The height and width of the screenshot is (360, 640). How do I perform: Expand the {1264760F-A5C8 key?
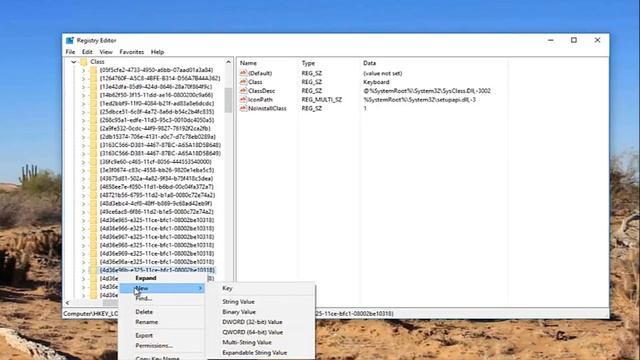pos(83,79)
